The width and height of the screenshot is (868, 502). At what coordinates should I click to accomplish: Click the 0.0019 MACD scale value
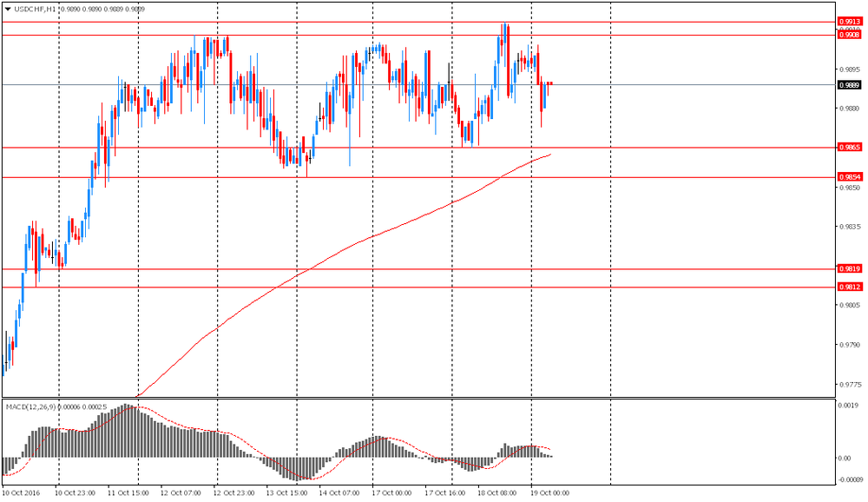click(x=848, y=405)
